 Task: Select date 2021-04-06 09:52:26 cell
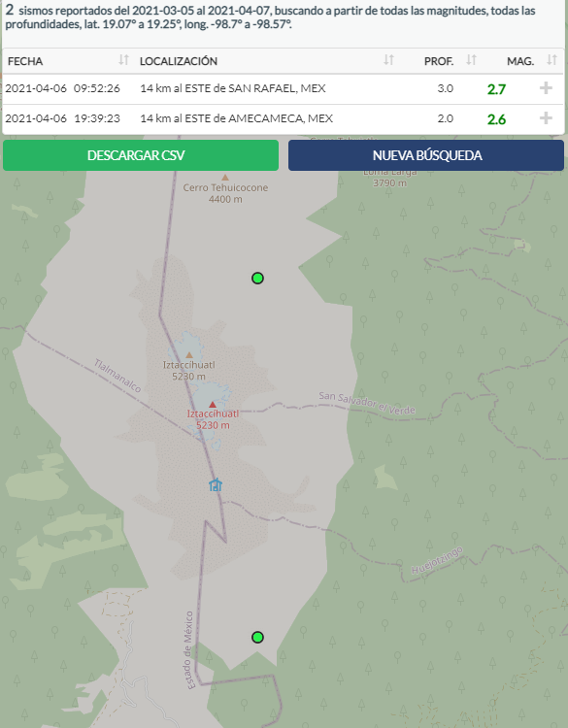pos(63,88)
